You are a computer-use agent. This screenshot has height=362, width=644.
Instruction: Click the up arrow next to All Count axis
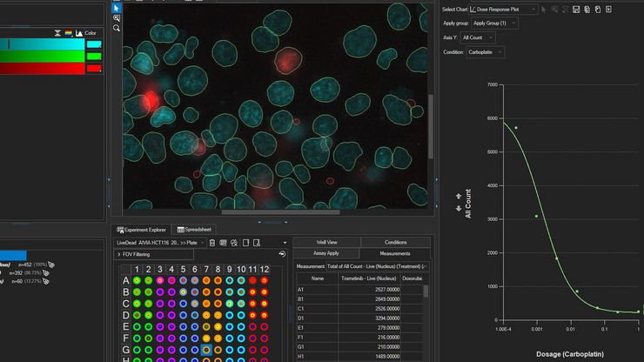(x=459, y=197)
